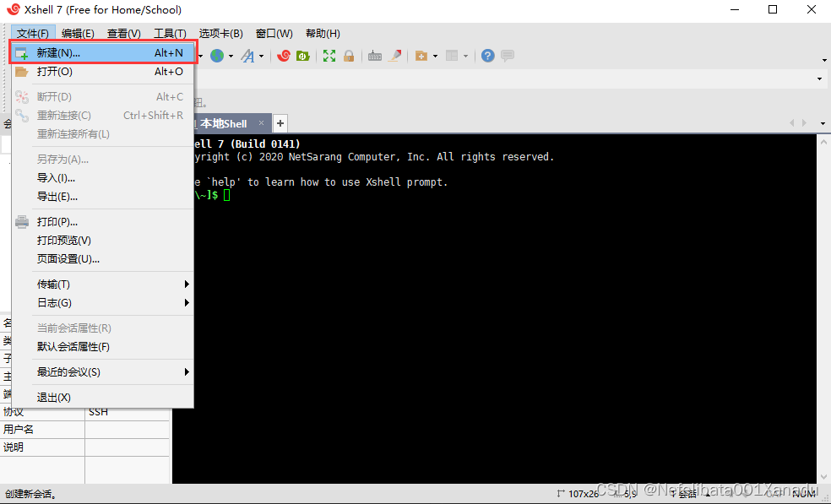This screenshot has width=831, height=504.
Task: Choose 退出(X) from File menu
Action: click(103, 398)
